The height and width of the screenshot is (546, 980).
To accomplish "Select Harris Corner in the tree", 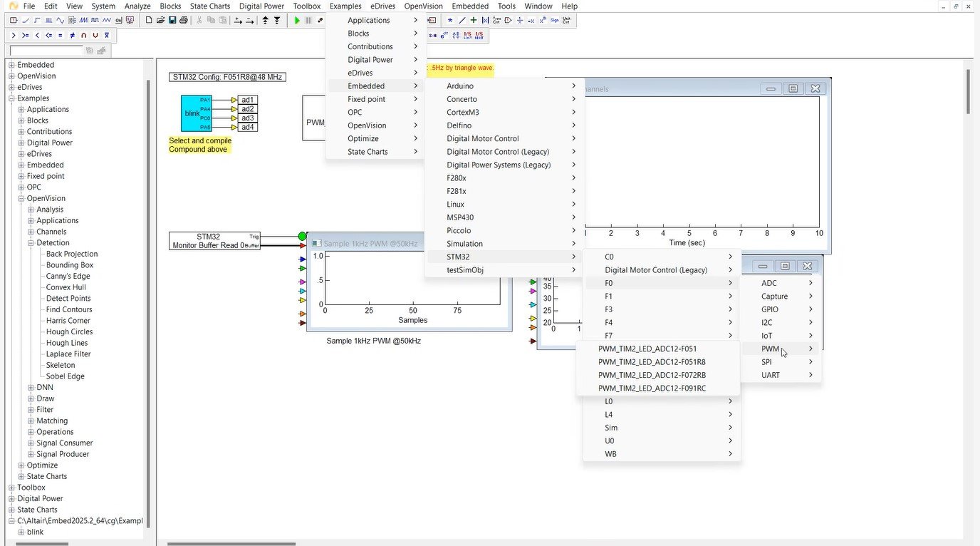I will [x=68, y=321].
